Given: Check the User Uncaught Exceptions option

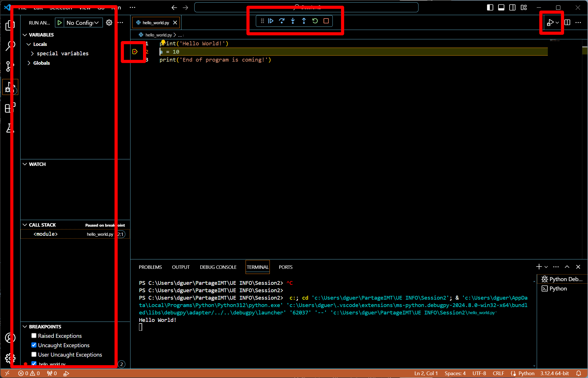Looking at the screenshot, I should pos(34,354).
